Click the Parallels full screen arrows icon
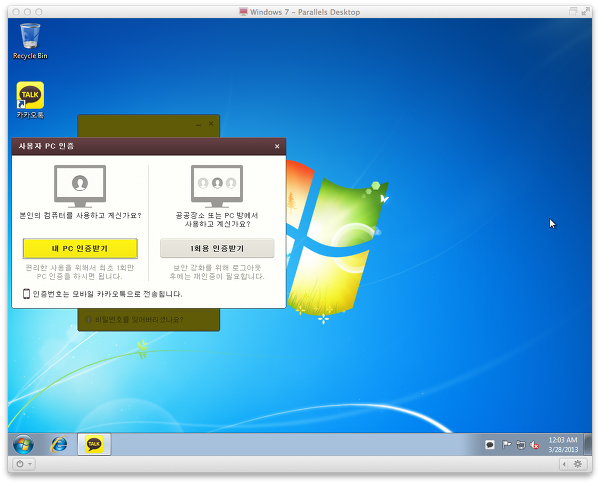This screenshot has height=484, width=600. (x=585, y=12)
